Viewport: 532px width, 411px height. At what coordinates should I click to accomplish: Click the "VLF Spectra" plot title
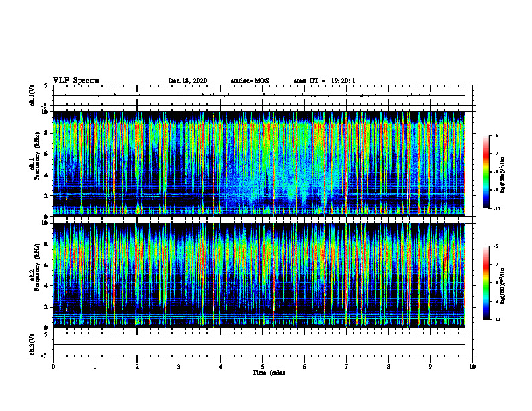(x=76, y=81)
